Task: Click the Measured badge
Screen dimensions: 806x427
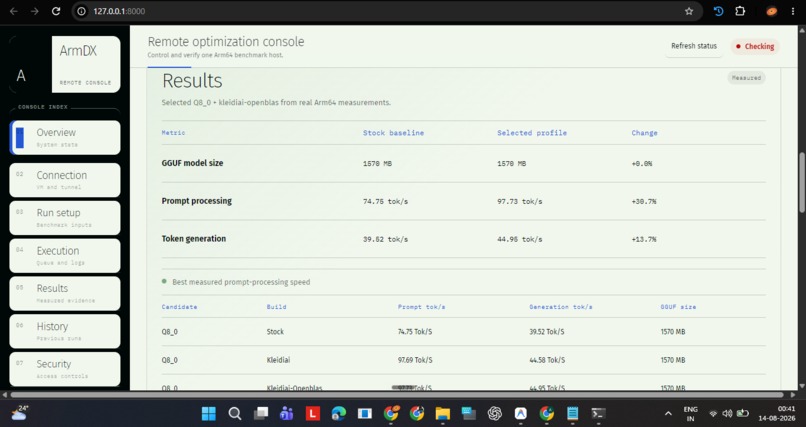Action: point(746,78)
